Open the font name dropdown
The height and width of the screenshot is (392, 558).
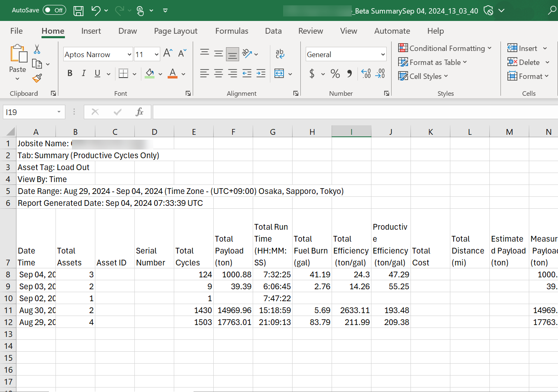point(129,54)
